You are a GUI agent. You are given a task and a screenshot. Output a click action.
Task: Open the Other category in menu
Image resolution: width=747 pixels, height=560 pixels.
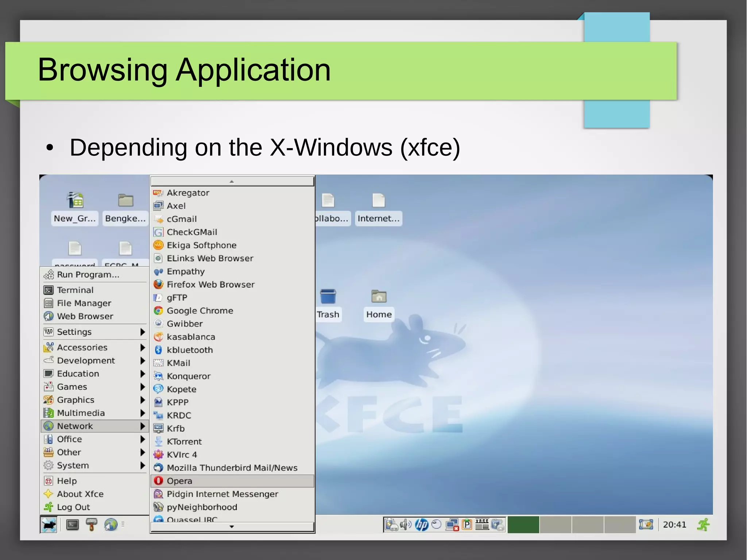point(94,453)
